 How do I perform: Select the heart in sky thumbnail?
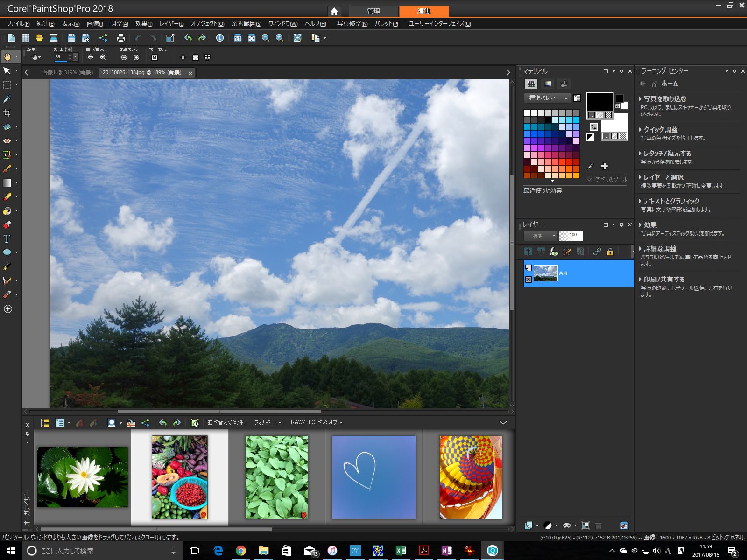(373, 477)
